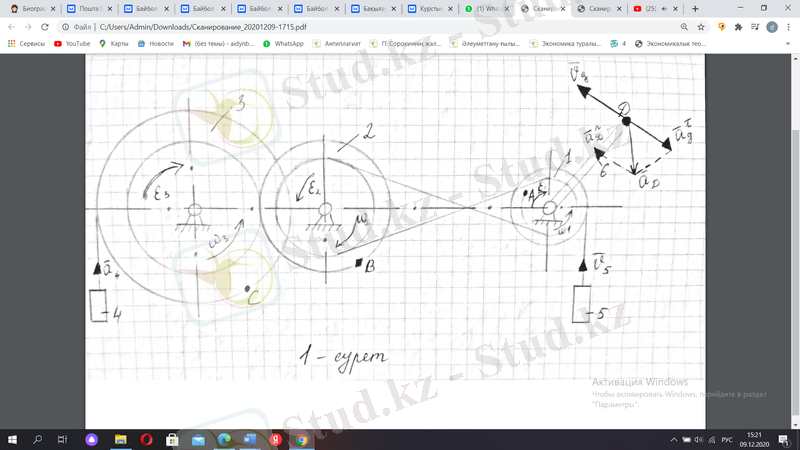Switch to the Пошта tab
The height and width of the screenshot is (450, 800).
click(90, 9)
